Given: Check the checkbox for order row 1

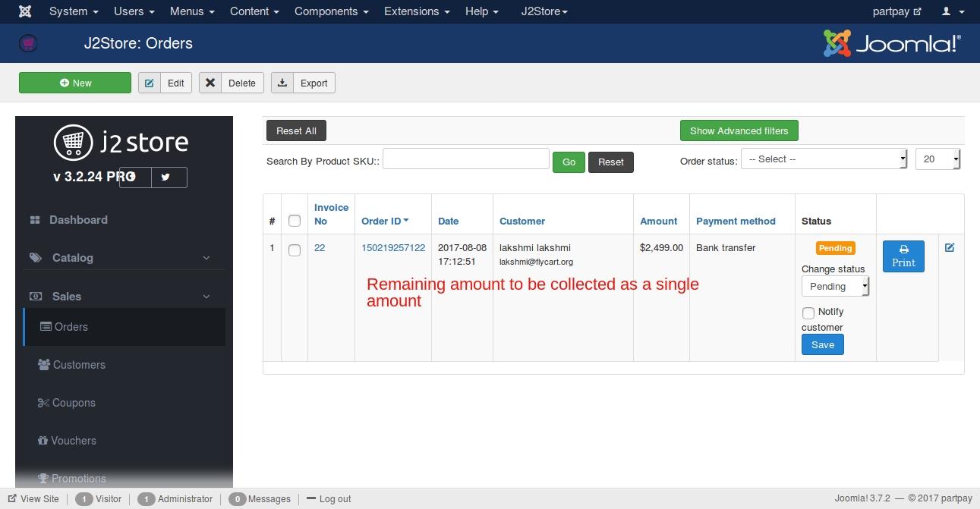Looking at the screenshot, I should pos(295,250).
